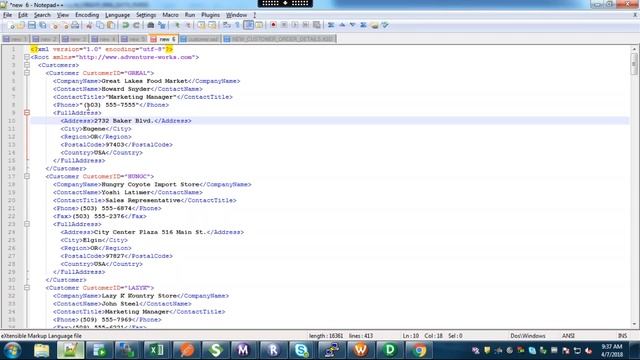Collapse the Customers fold marker on line 3
Image resolution: width=640 pixels, height=360 pixels.
pyautogui.click(x=27, y=65)
